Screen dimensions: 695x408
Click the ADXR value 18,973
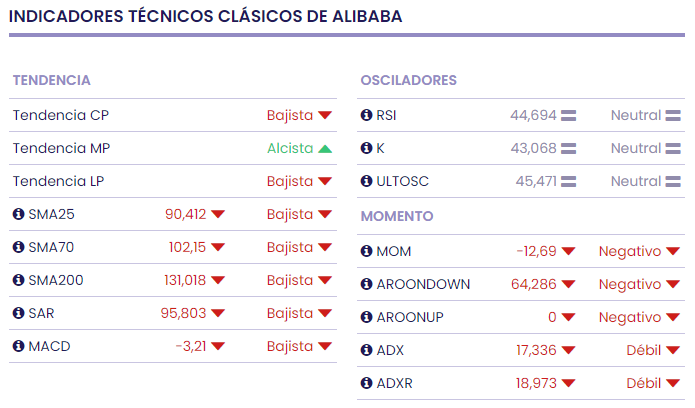point(535,383)
